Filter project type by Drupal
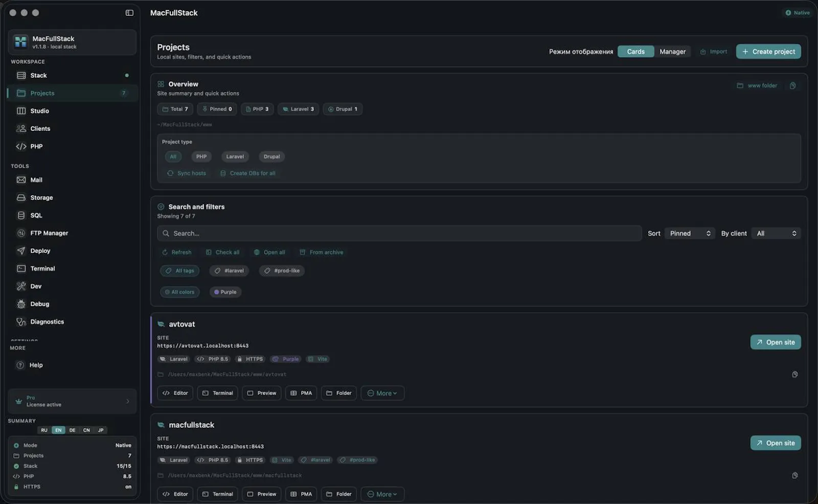 tap(271, 157)
